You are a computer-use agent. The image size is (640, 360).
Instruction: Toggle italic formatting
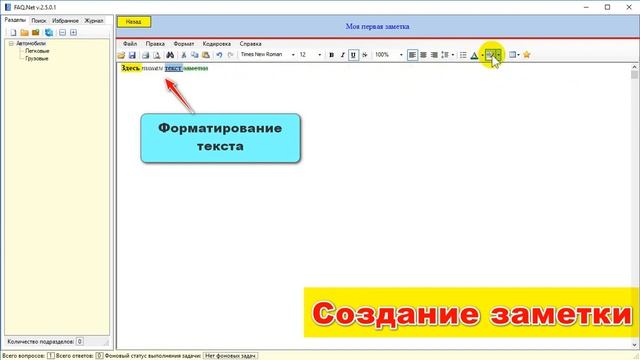point(342,55)
